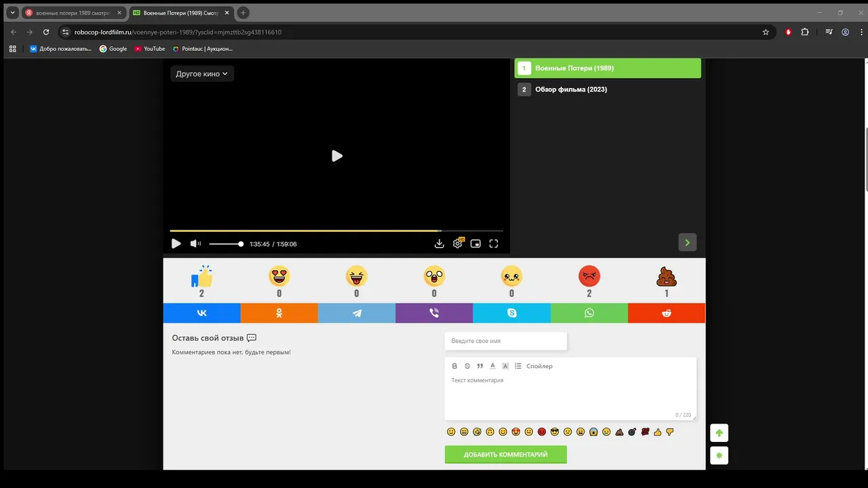Reload the current page
This screenshot has width=868, height=488.
coord(46,32)
